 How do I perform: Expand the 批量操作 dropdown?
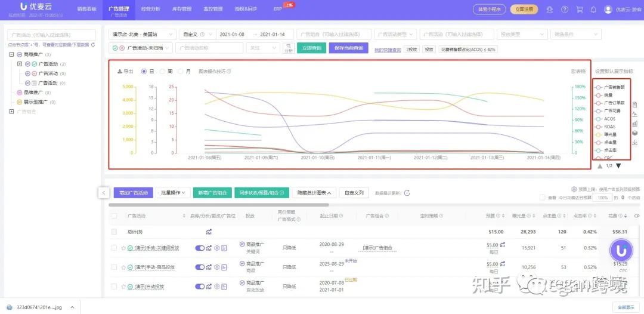pyautogui.click(x=173, y=193)
